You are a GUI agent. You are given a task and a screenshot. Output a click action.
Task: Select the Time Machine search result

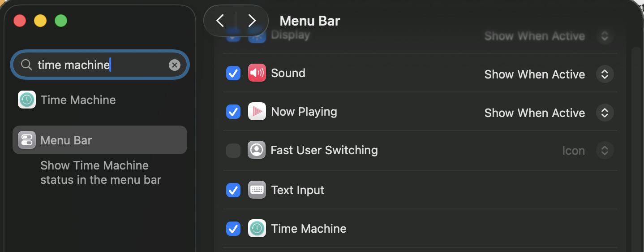click(100, 100)
